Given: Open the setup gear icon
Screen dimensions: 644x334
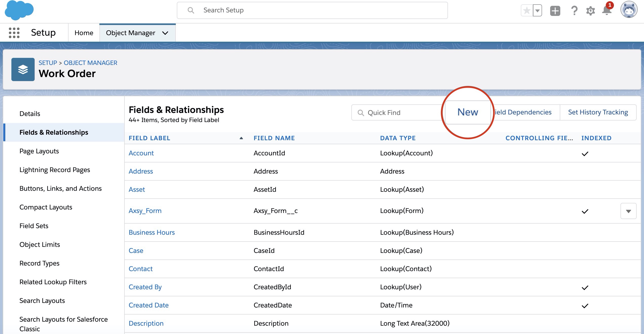Looking at the screenshot, I should (590, 11).
